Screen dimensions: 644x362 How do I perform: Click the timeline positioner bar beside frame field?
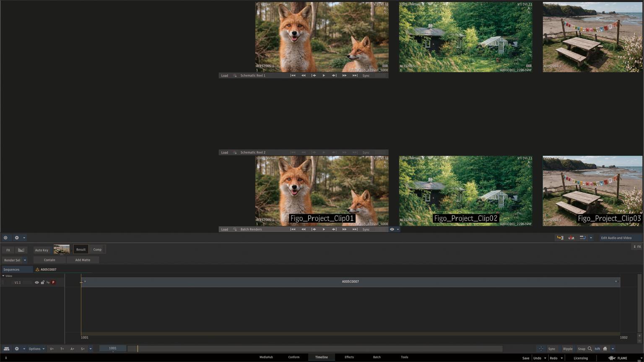point(314,349)
